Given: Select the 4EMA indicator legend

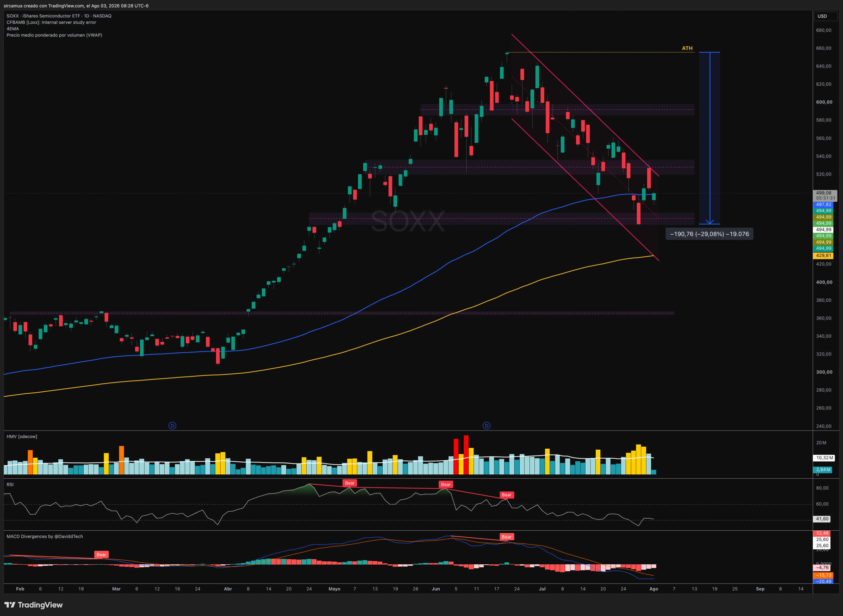Looking at the screenshot, I should click(x=13, y=29).
